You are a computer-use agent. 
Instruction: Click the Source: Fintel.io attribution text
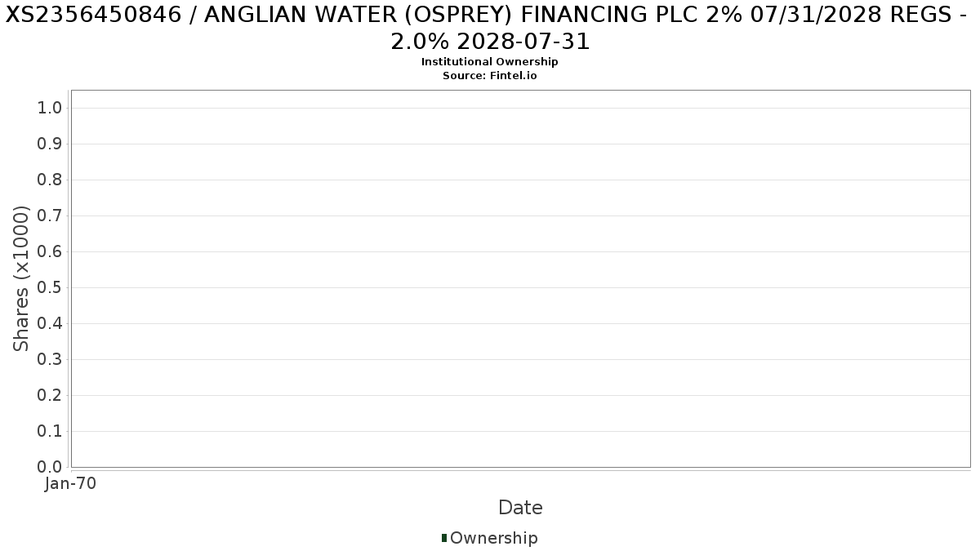[490, 75]
